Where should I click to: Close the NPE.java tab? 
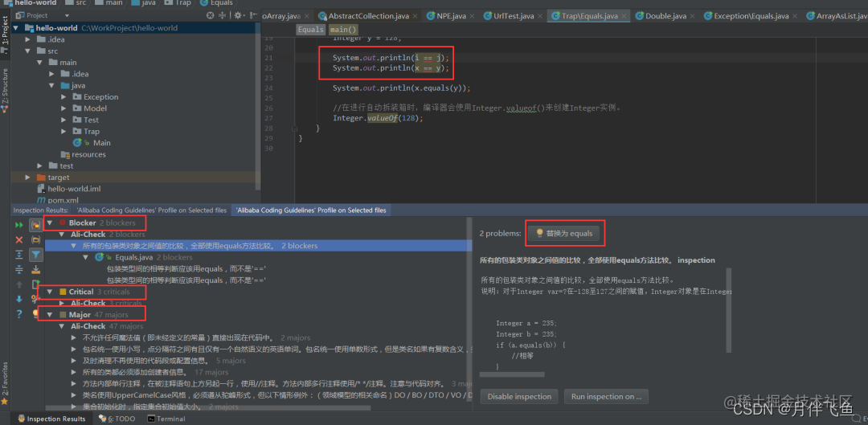click(473, 16)
